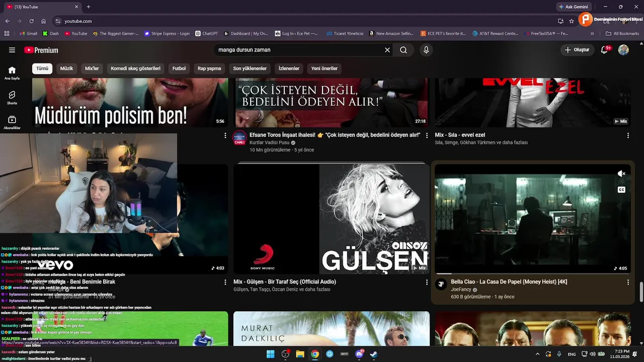This screenshot has height=362, width=644.
Task: Open File Explorer from the taskbar
Action: [x=300, y=354]
